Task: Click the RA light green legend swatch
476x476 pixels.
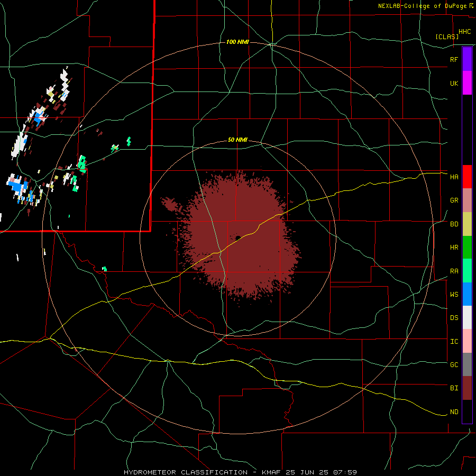Action: (467, 271)
